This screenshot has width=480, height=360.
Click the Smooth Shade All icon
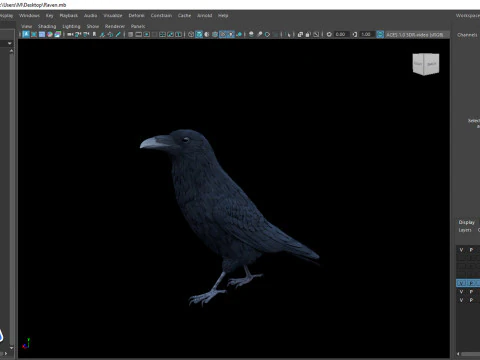[x=199, y=34]
